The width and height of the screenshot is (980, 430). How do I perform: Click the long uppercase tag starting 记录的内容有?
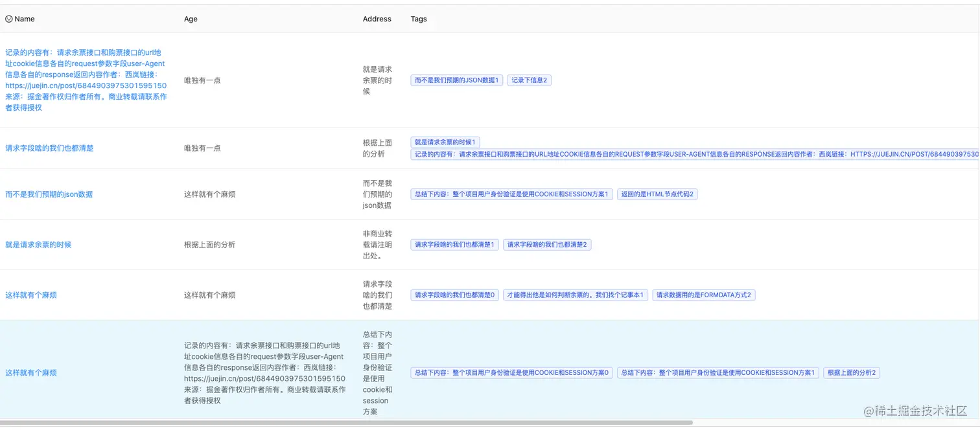point(695,154)
